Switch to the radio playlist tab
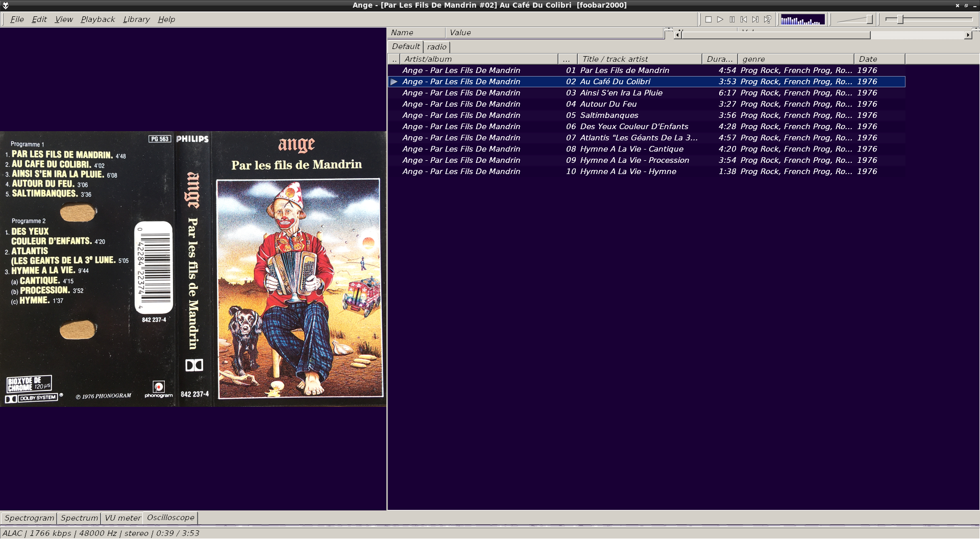This screenshot has width=980, height=539. tap(437, 47)
